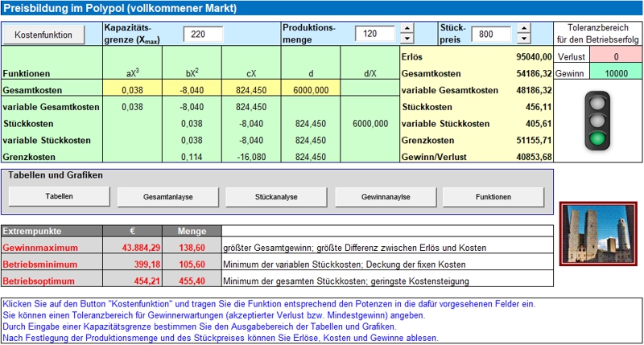Show the Gesamtanlayse chart
This screenshot has height=345, width=644.
click(166, 195)
